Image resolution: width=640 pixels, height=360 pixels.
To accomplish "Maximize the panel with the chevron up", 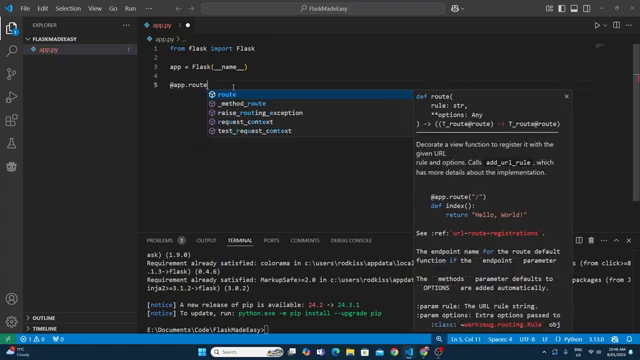I will pos(616,240).
